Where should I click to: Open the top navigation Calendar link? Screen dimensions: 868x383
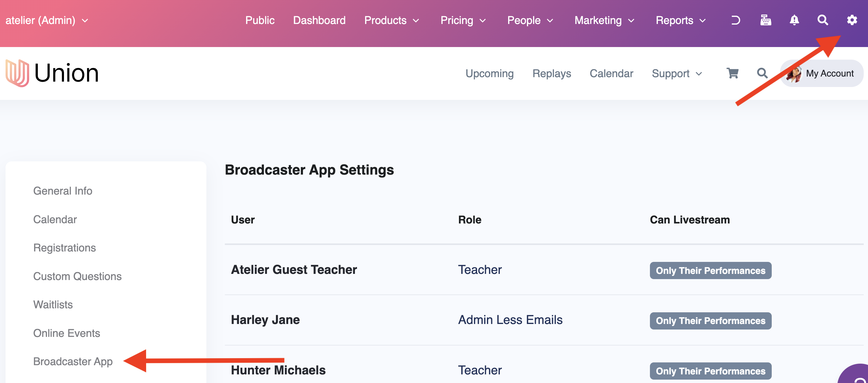click(x=611, y=73)
